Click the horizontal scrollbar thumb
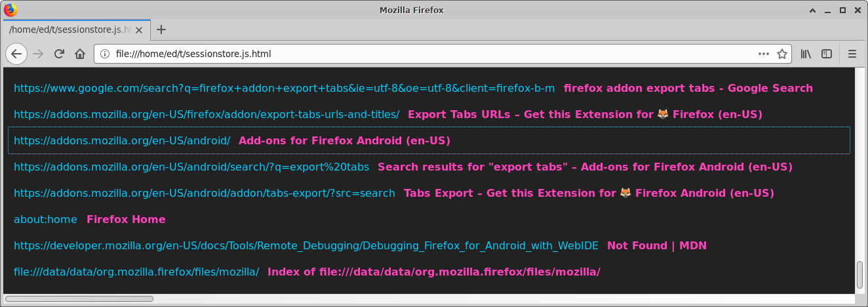Viewport: 868px width, 307px height. point(79,298)
